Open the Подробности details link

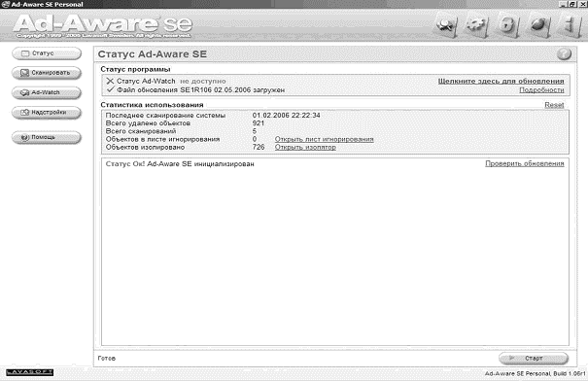[541, 90]
